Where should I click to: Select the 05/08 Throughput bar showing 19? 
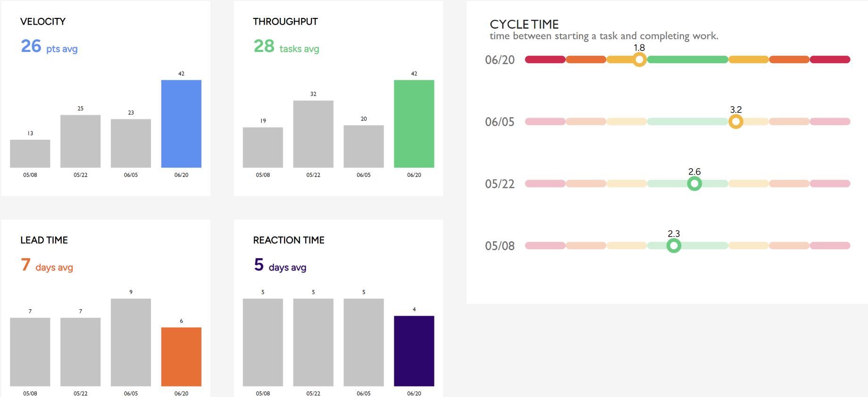(x=263, y=147)
